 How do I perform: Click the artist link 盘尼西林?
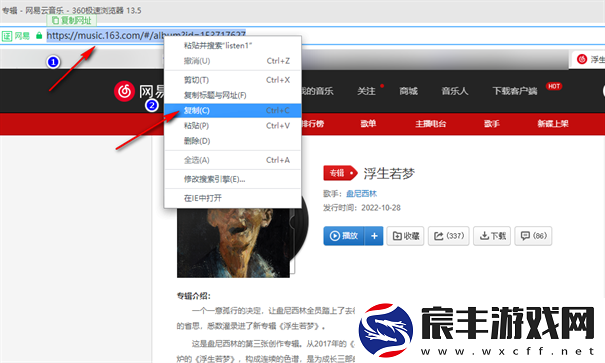pyautogui.click(x=362, y=194)
